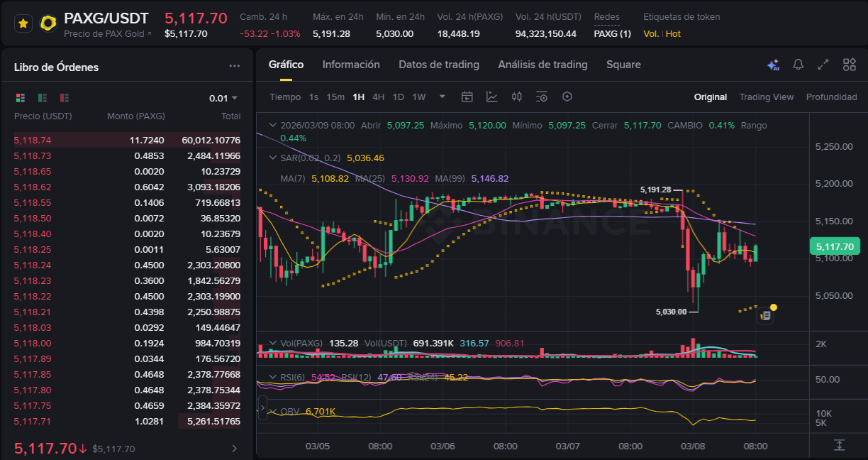Open the AI assistant sparkle icon

773,65
